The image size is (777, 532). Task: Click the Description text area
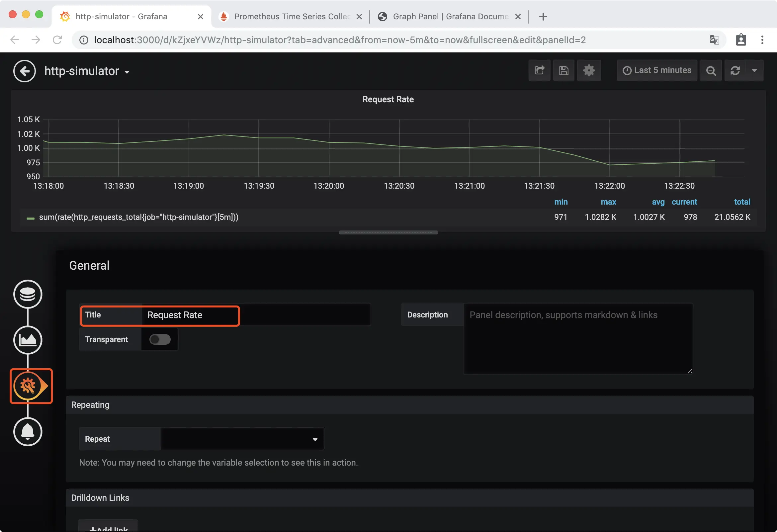(578, 338)
